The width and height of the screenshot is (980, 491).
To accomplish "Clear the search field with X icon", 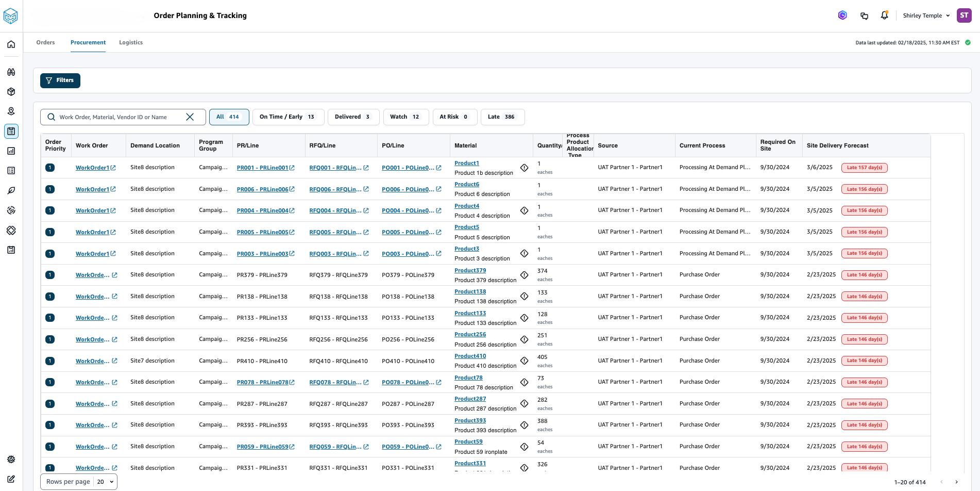I will click(x=190, y=117).
